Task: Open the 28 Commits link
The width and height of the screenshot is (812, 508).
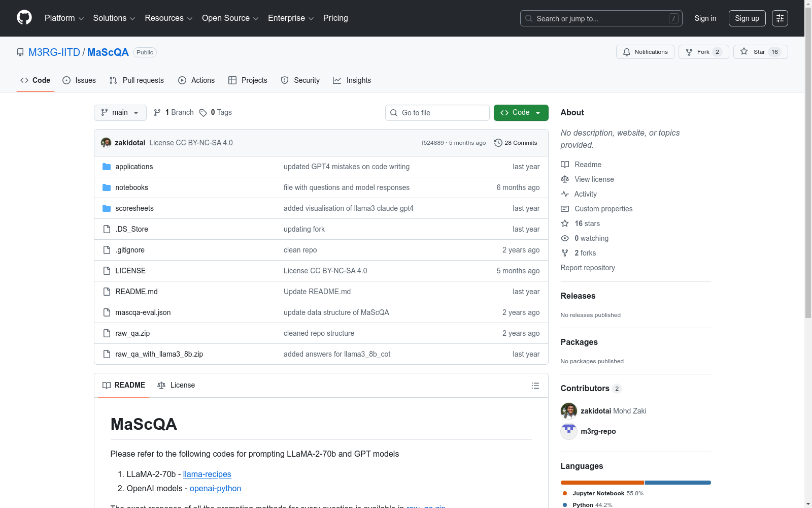Action: pyautogui.click(x=516, y=143)
